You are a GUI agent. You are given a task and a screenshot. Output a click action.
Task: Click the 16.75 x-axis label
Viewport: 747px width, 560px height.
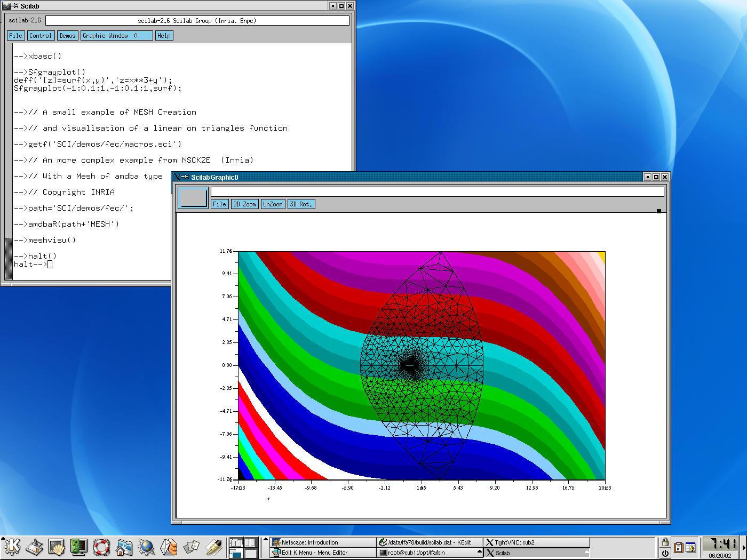click(x=568, y=487)
